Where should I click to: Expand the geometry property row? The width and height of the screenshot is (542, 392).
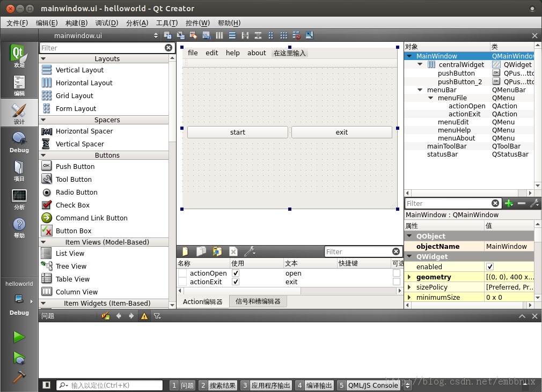click(409, 277)
